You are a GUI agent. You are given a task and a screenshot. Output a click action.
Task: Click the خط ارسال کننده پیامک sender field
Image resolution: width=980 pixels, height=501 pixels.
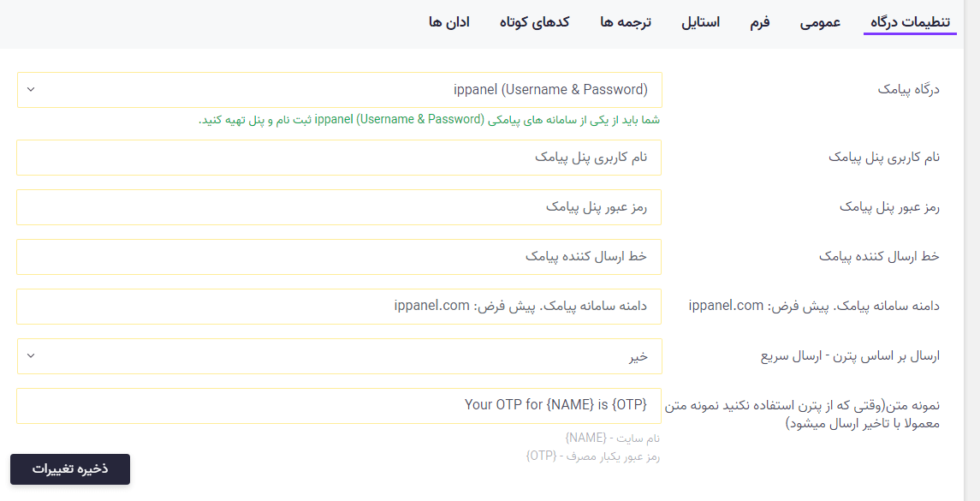pyautogui.click(x=338, y=257)
